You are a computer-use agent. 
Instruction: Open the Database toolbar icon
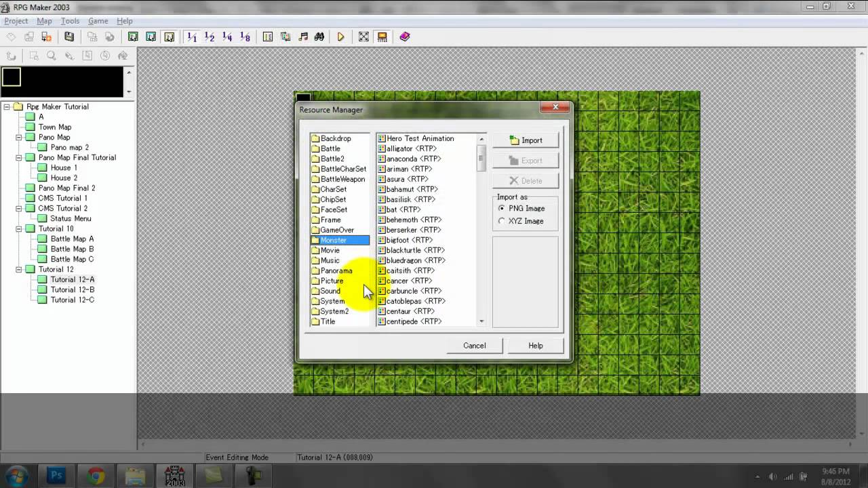pos(268,37)
